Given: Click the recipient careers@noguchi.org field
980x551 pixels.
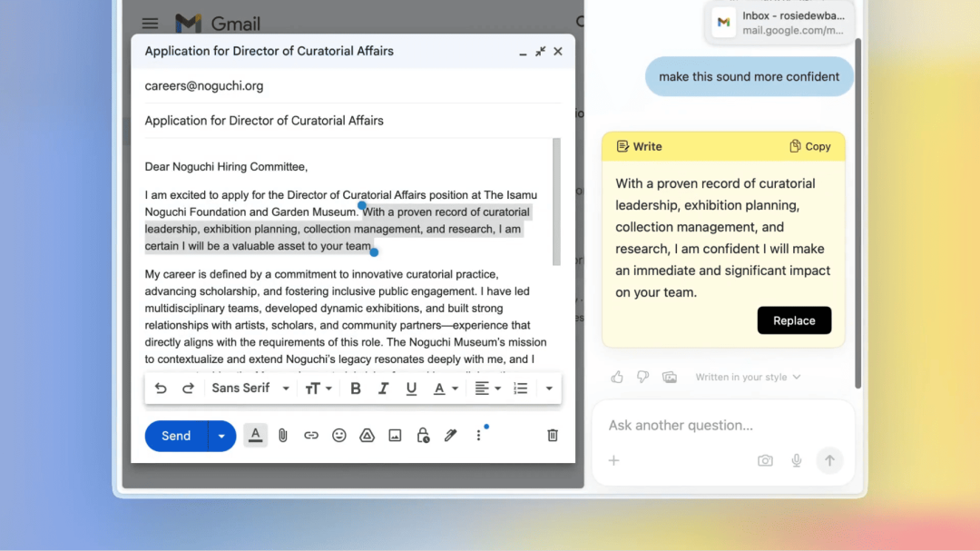Looking at the screenshot, I should [353, 85].
